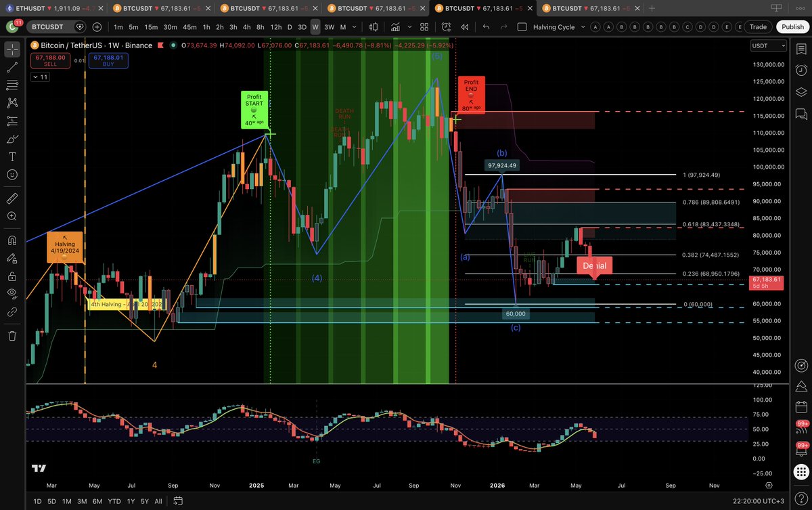This screenshot has height=510, width=812.
Task: Select the 3M date range
Action: (x=82, y=501)
